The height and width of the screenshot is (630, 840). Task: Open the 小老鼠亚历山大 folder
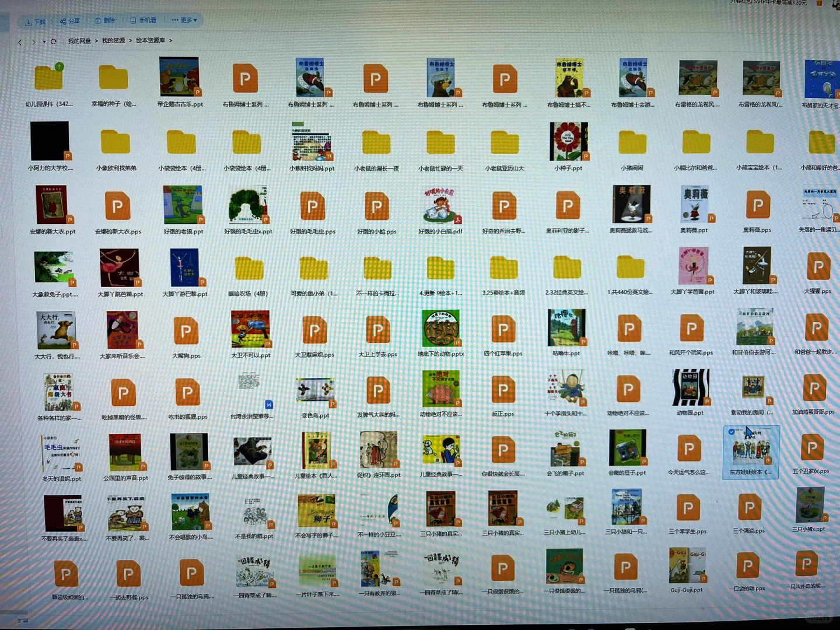click(x=505, y=142)
